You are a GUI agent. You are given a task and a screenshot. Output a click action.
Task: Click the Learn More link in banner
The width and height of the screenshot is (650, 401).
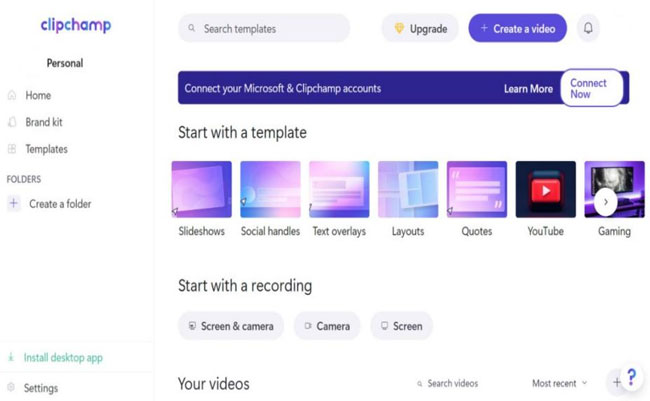[528, 89]
